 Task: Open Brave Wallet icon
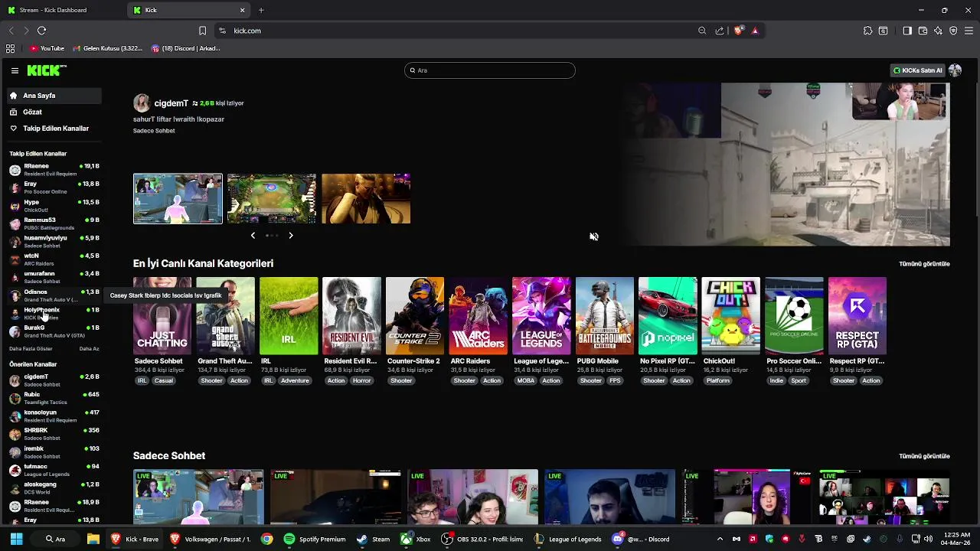[x=923, y=31]
